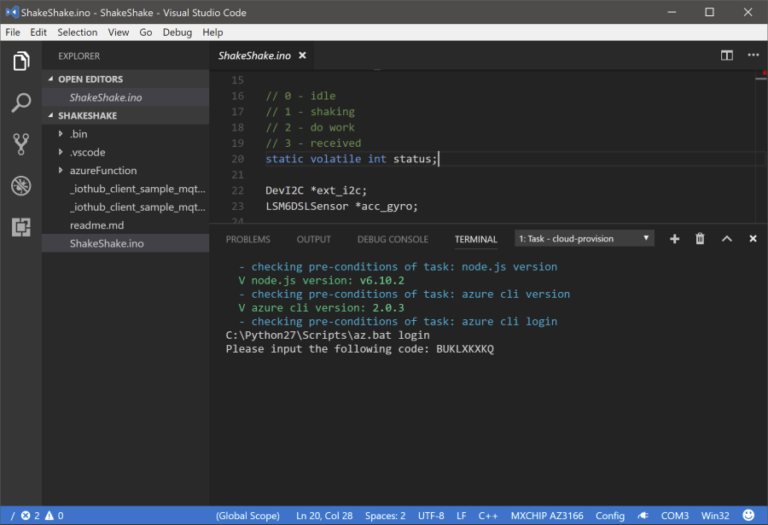Screen dimensions: 768x525
Task: Collapse the OPEN EDITORS section
Action: coord(50,79)
